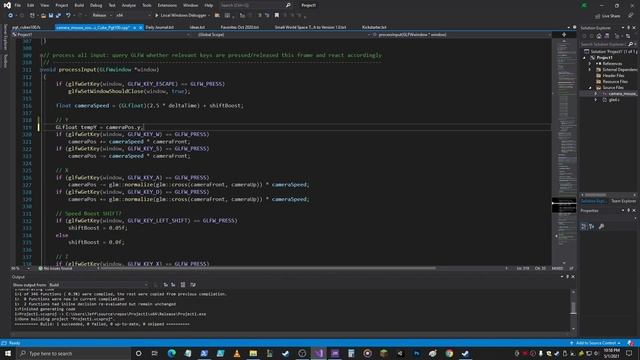
Task: Open the Build menu
Action: click(x=79, y=5)
